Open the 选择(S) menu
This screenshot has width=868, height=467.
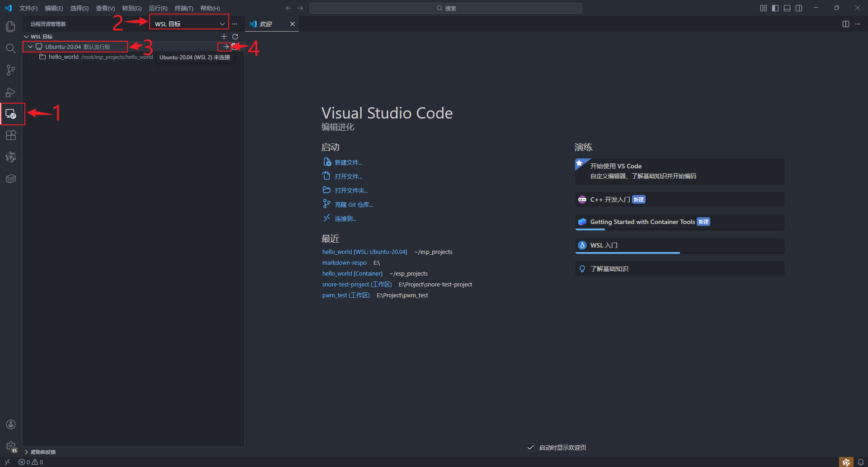point(79,8)
